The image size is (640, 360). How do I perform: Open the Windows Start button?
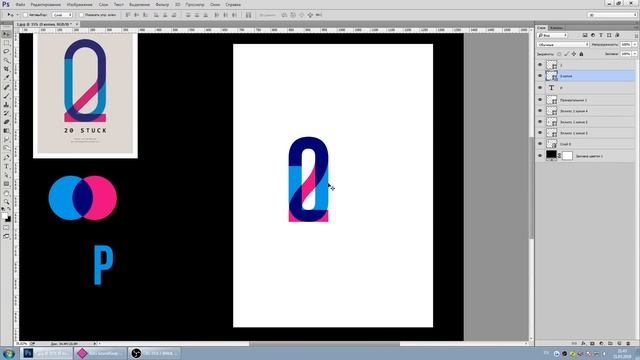[9, 353]
